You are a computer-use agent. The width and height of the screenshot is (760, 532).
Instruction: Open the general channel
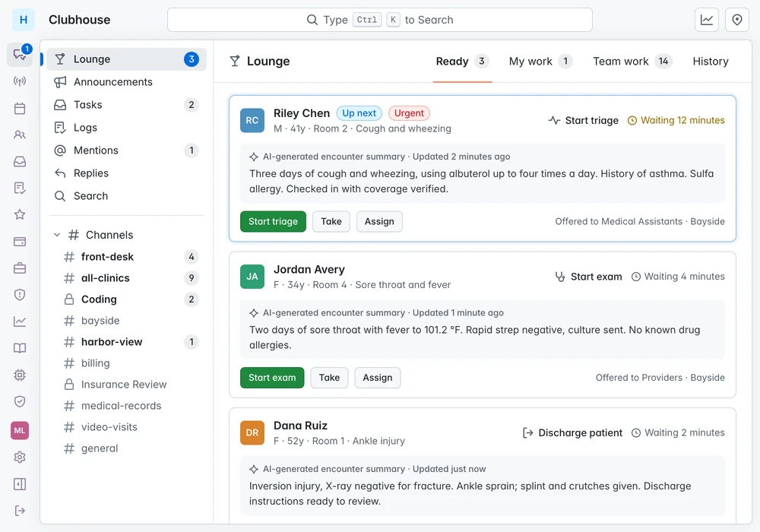pyautogui.click(x=131, y=448)
